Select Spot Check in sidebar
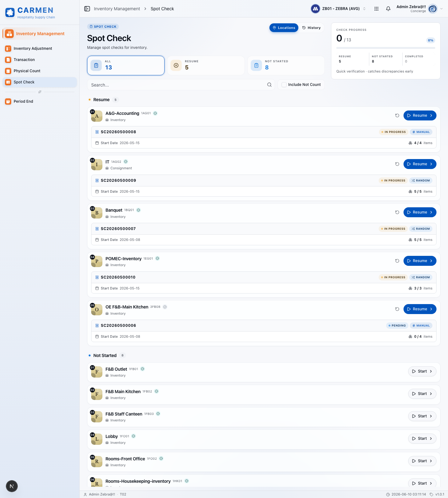The image size is (448, 498). (40, 82)
